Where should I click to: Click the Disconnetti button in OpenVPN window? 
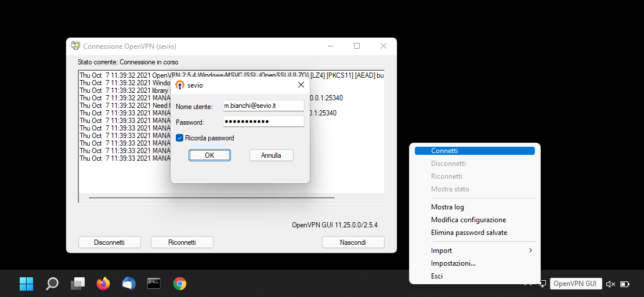click(109, 242)
